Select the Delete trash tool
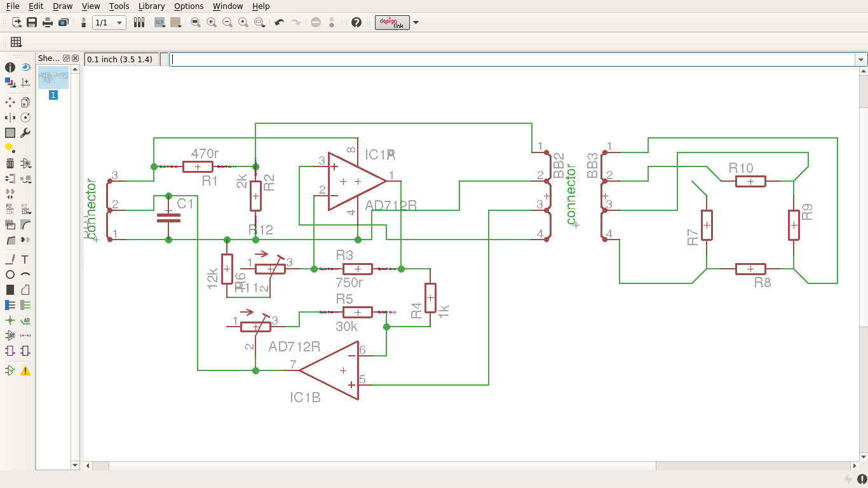868x488 pixels. pyautogui.click(x=10, y=163)
